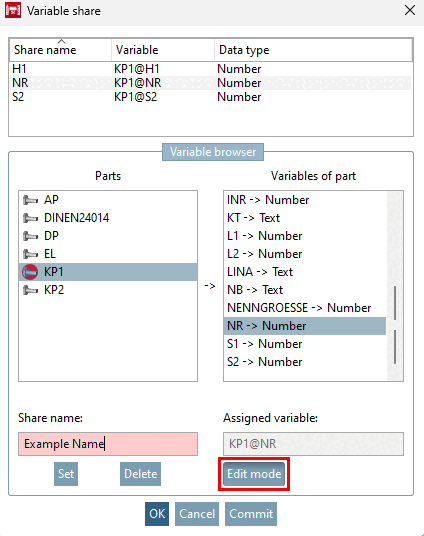This screenshot has height=536, width=424.
Task: Confirm with the OK button
Action: (x=157, y=514)
